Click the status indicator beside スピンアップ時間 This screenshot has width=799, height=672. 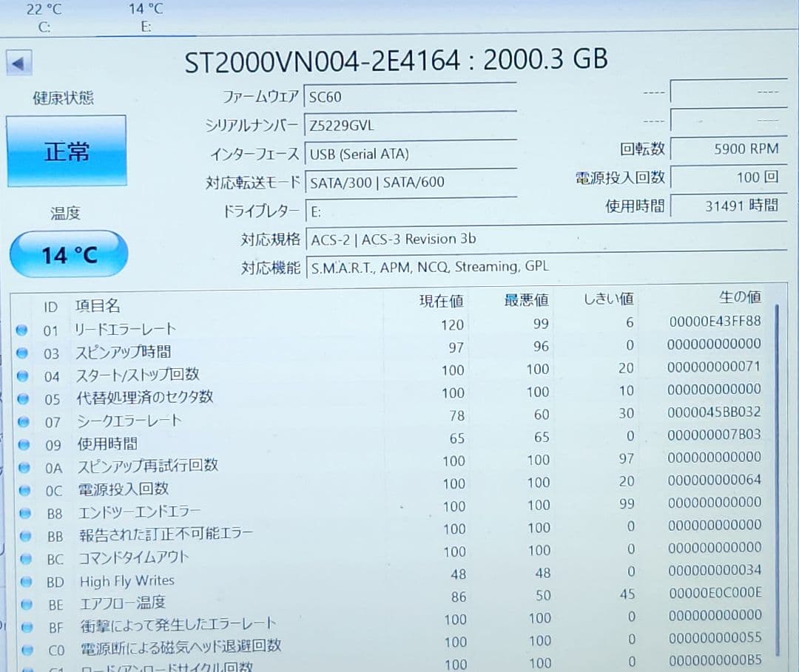coord(22,353)
